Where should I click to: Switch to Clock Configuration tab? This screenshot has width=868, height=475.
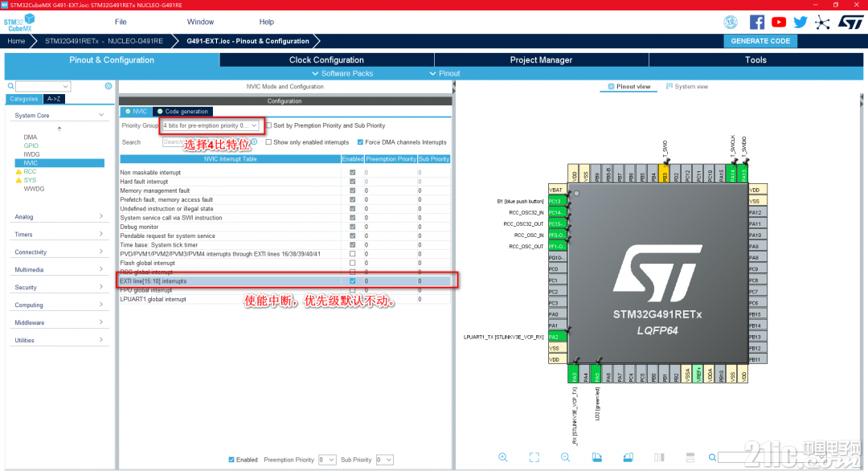click(326, 59)
